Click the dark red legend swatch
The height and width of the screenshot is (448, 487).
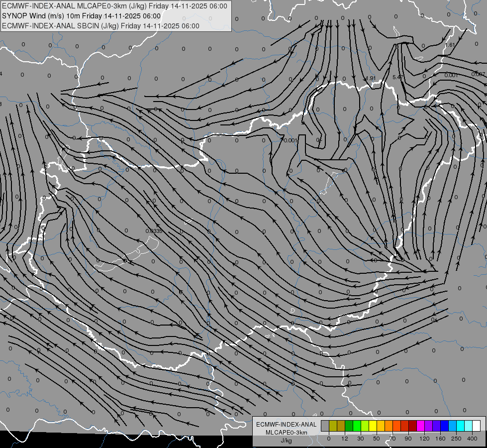[x=412, y=426]
